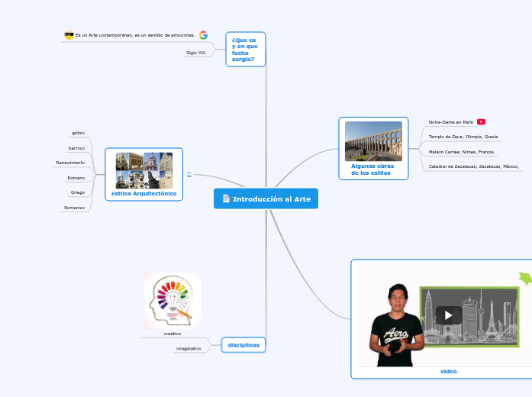The height and width of the screenshot is (397, 532).
Task: Click the Templo de Zeus; Olimpia, Grecia item
Action: tap(463, 137)
